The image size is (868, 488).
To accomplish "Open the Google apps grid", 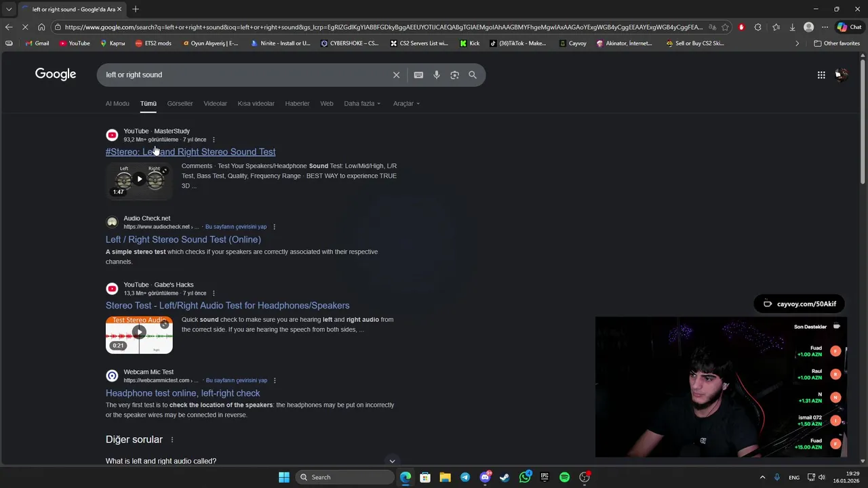I will [x=821, y=75].
